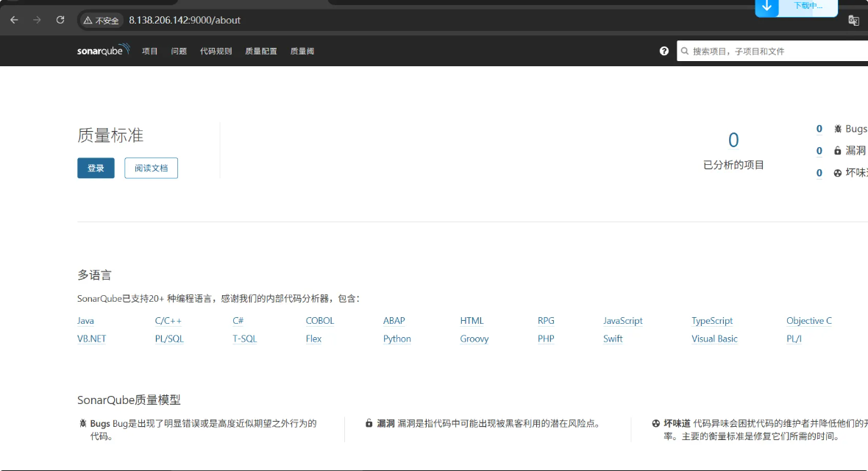Open the blue download arrow indicator
The width and height of the screenshot is (868, 471).
point(766,7)
